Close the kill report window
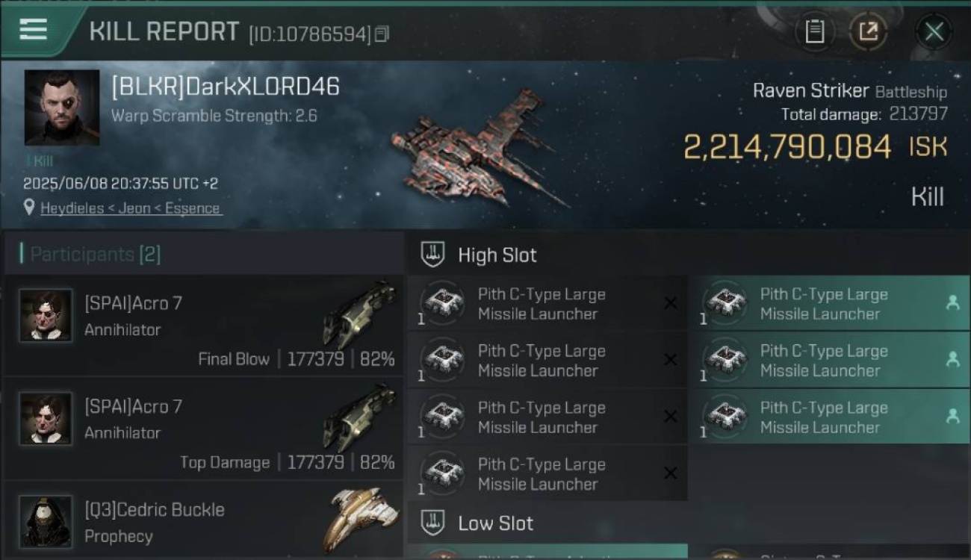The height and width of the screenshot is (560, 971). click(x=934, y=31)
